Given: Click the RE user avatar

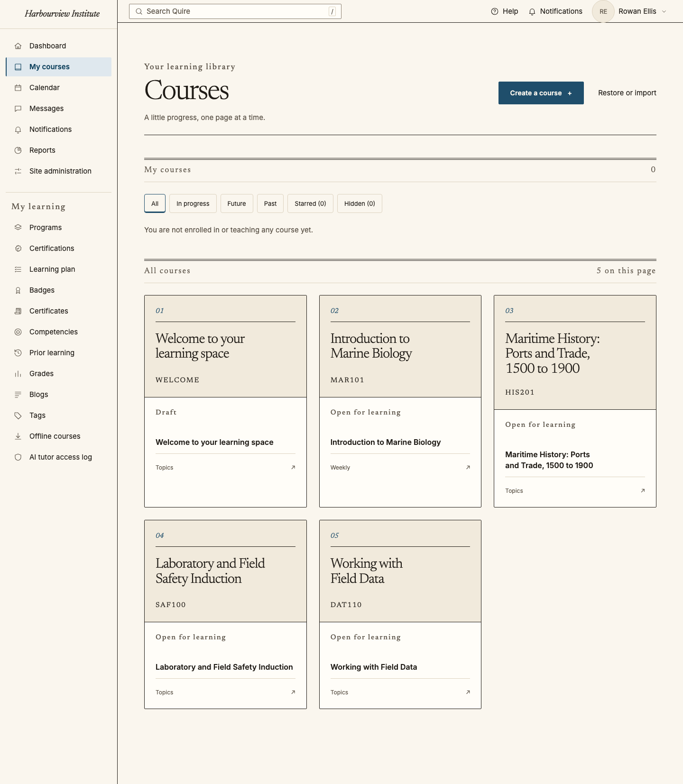Looking at the screenshot, I should point(603,11).
